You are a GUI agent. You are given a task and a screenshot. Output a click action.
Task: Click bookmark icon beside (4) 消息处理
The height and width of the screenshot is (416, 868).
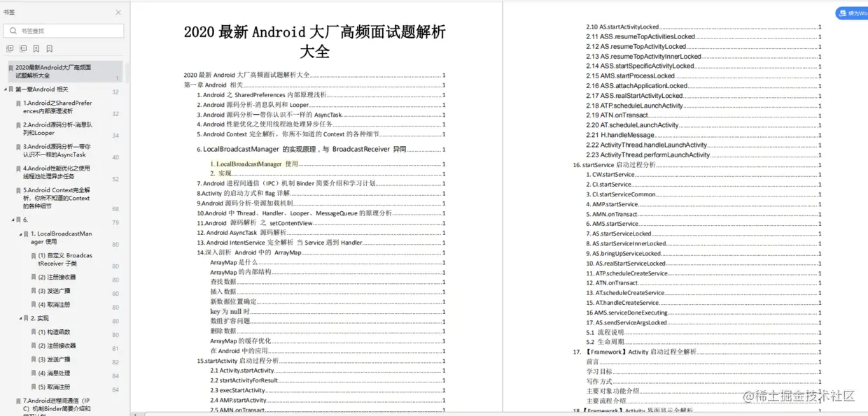click(x=34, y=373)
